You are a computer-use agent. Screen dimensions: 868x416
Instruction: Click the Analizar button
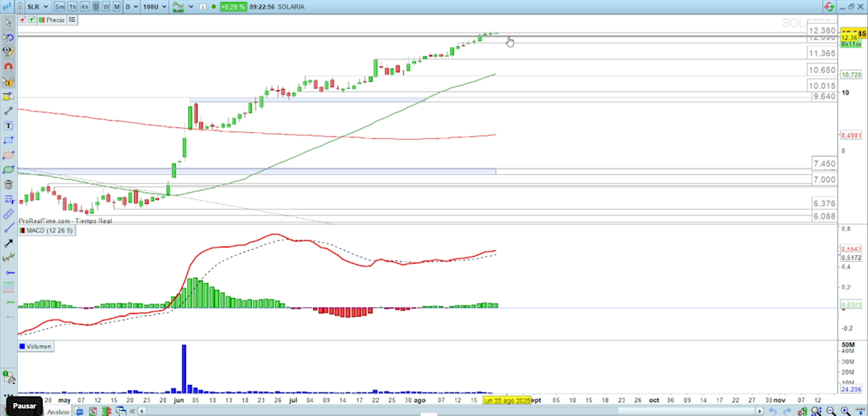[58, 412]
